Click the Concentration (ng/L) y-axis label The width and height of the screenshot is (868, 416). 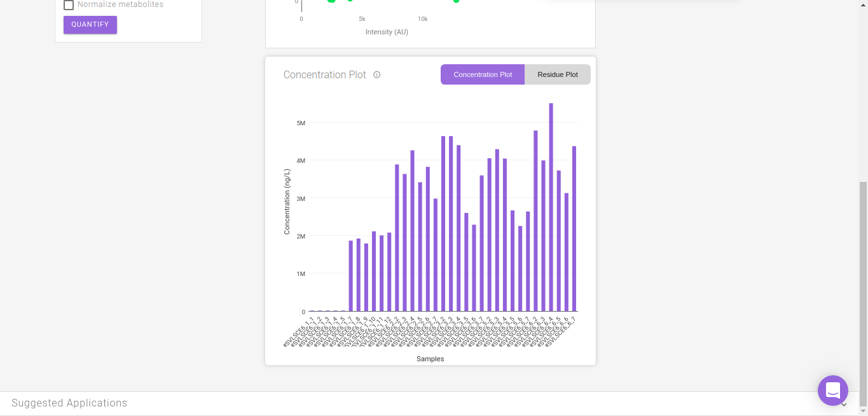click(x=287, y=202)
